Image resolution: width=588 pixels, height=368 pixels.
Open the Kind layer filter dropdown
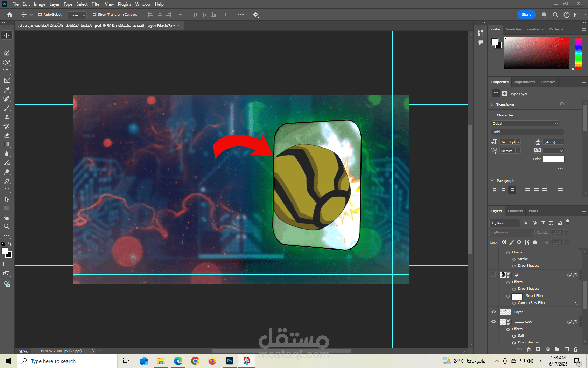[x=505, y=223]
